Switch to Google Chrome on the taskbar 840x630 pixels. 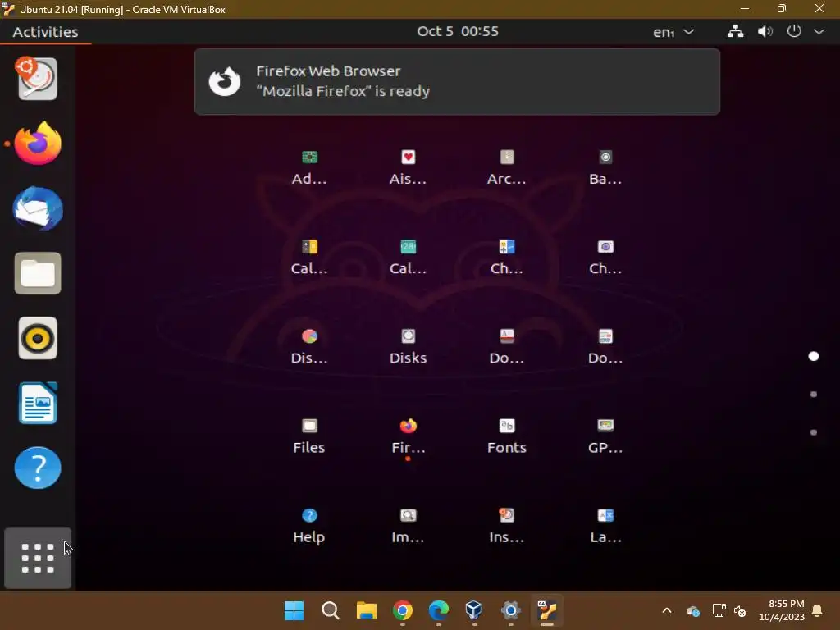pyautogui.click(x=402, y=610)
